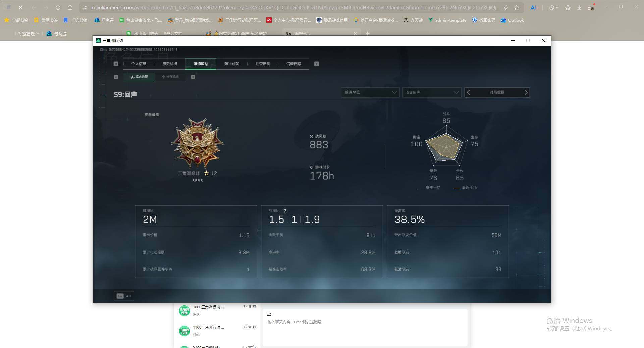Click question mark next to 战损比
This screenshot has height=348, width=644.
tap(285, 211)
